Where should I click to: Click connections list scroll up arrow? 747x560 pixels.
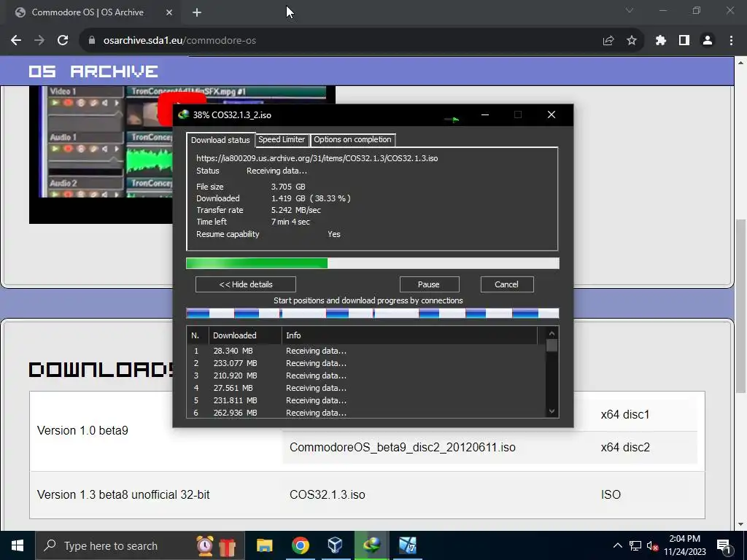[551, 333]
